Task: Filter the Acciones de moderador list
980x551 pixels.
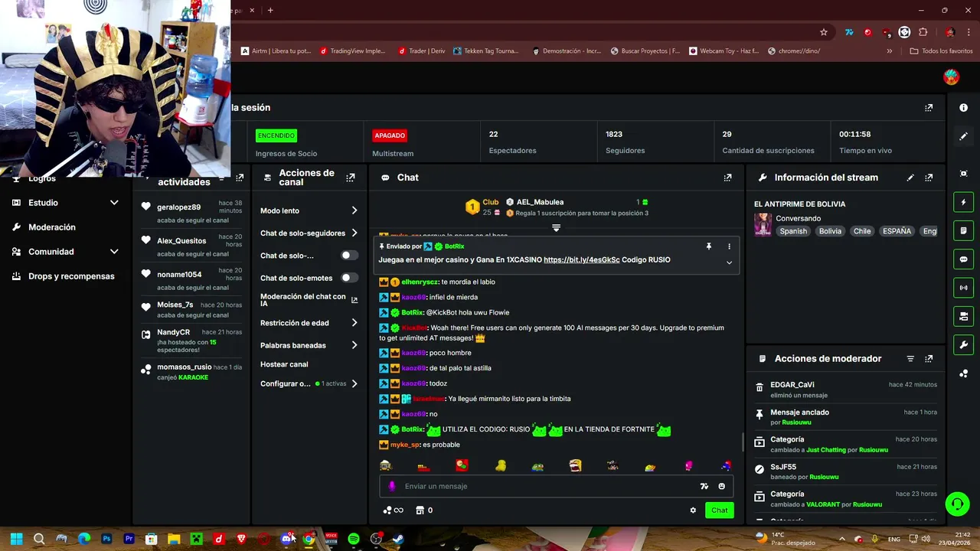Action: (x=910, y=359)
